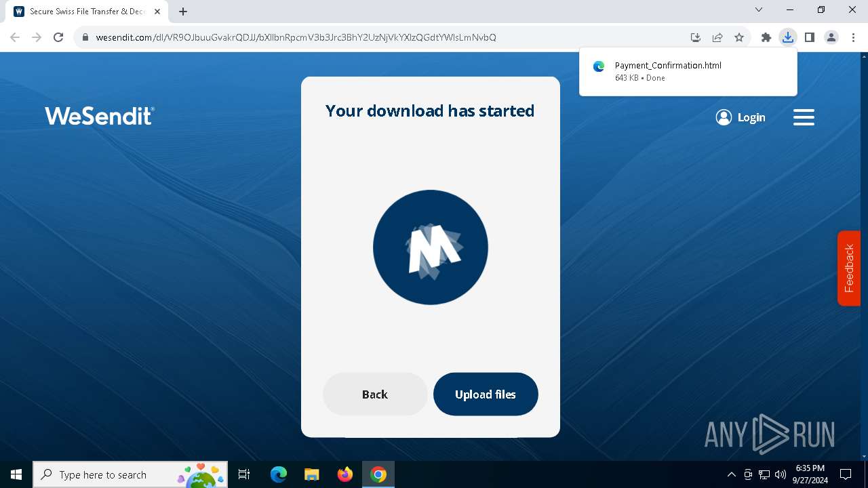Go back to the previous browser page
Image resolution: width=868 pixels, height=488 pixels.
[15, 37]
